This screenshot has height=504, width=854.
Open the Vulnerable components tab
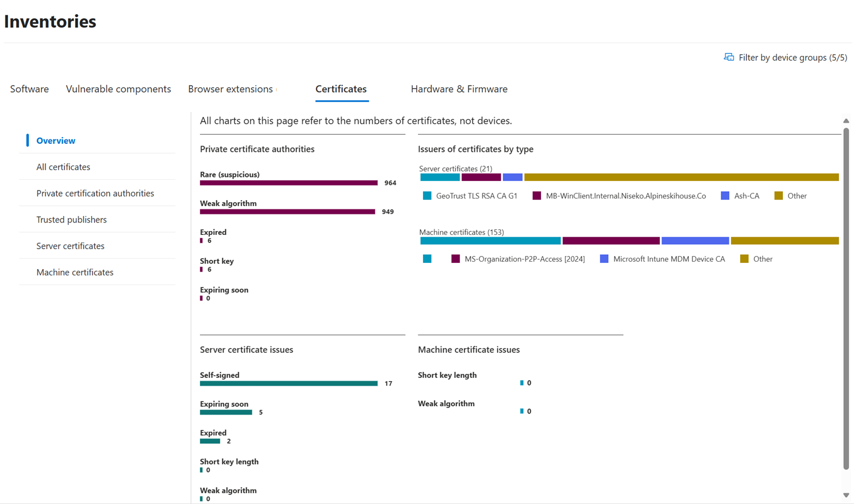(x=118, y=89)
